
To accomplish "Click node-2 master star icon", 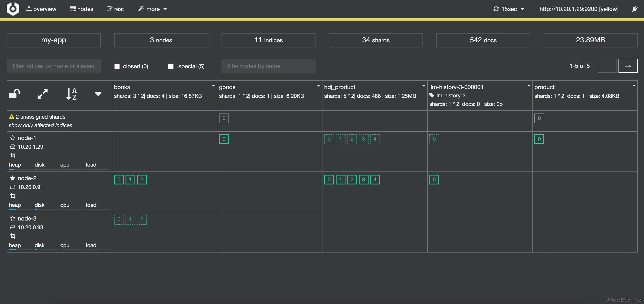I will tap(13, 178).
